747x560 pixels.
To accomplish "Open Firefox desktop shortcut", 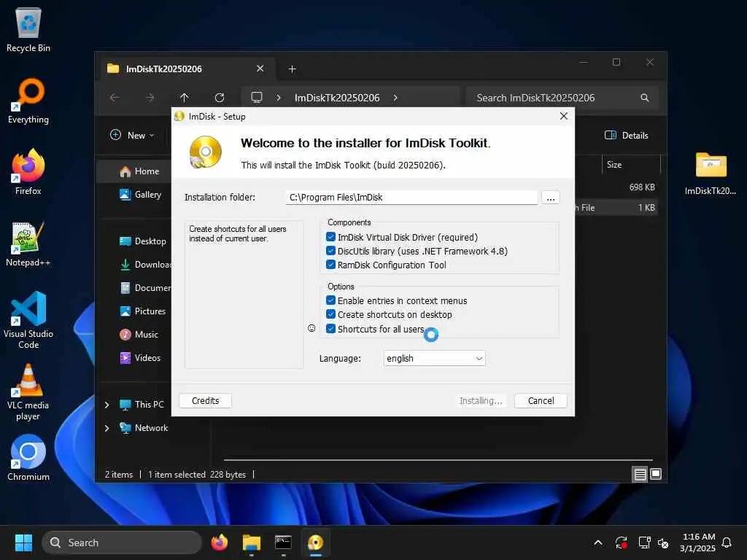I will pos(28,172).
